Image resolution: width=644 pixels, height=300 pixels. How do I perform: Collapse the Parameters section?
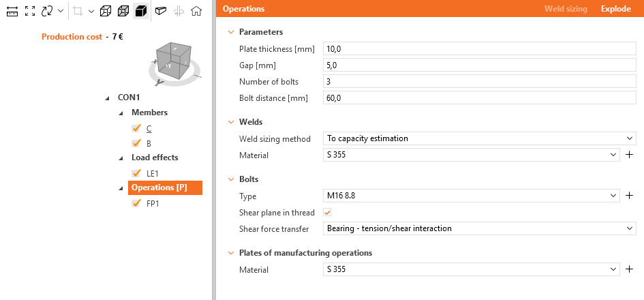click(232, 32)
